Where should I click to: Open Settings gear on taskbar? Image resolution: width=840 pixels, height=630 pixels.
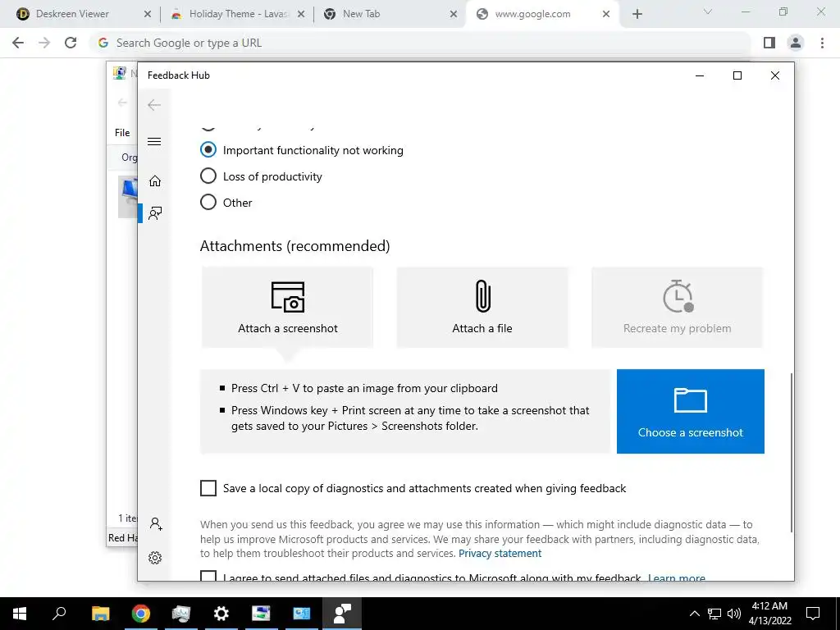point(221,614)
